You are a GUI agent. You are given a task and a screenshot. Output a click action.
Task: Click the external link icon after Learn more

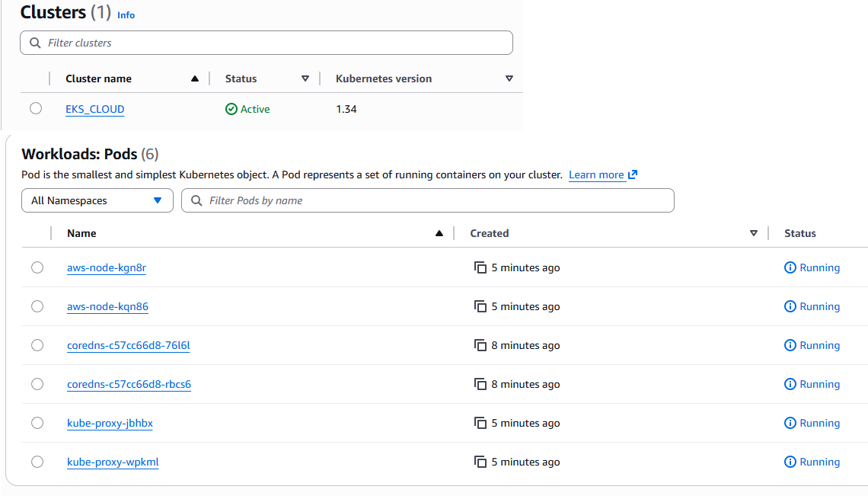pos(633,174)
